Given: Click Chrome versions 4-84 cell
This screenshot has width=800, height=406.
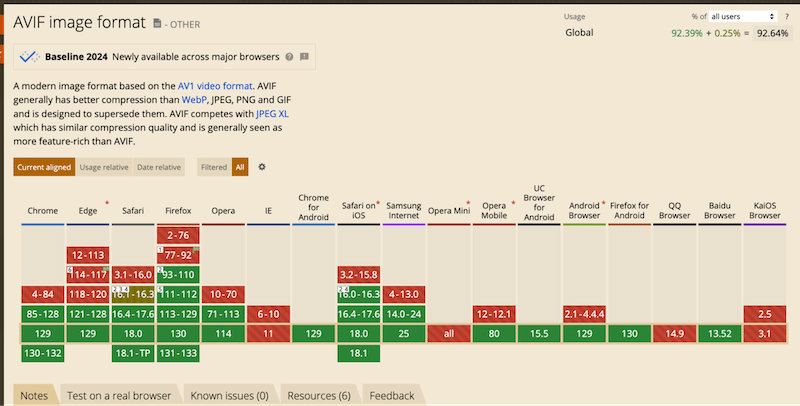Looking at the screenshot, I should (43, 294).
